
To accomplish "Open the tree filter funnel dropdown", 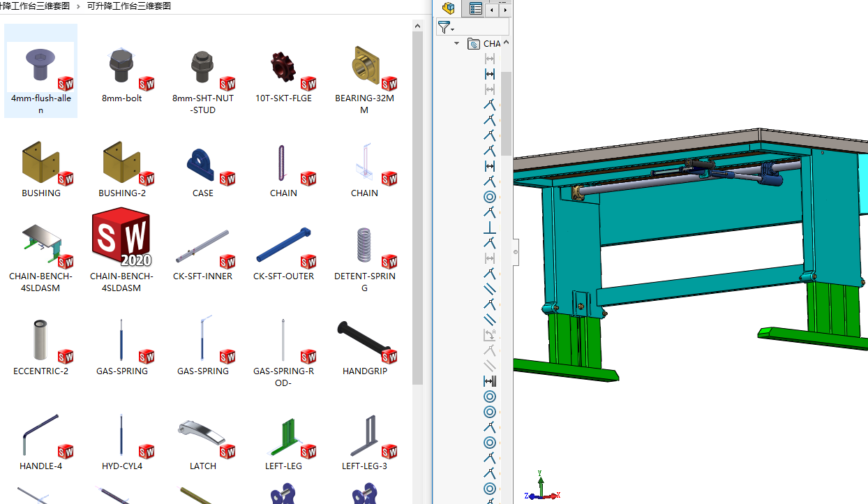I will pyautogui.click(x=446, y=27).
